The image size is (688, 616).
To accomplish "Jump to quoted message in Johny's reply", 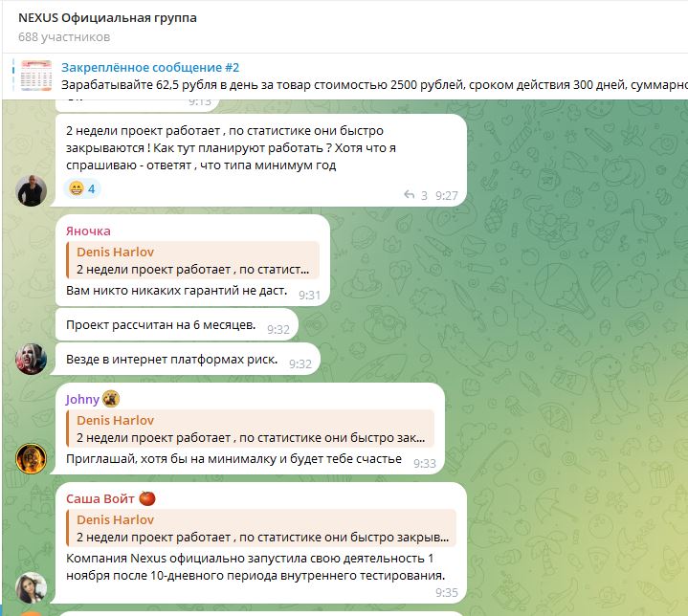I will click(250, 429).
